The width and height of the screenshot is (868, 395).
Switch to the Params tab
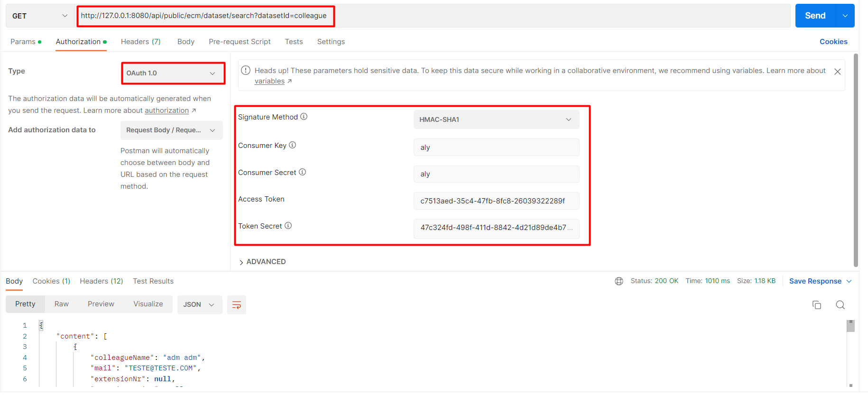tap(26, 42)
